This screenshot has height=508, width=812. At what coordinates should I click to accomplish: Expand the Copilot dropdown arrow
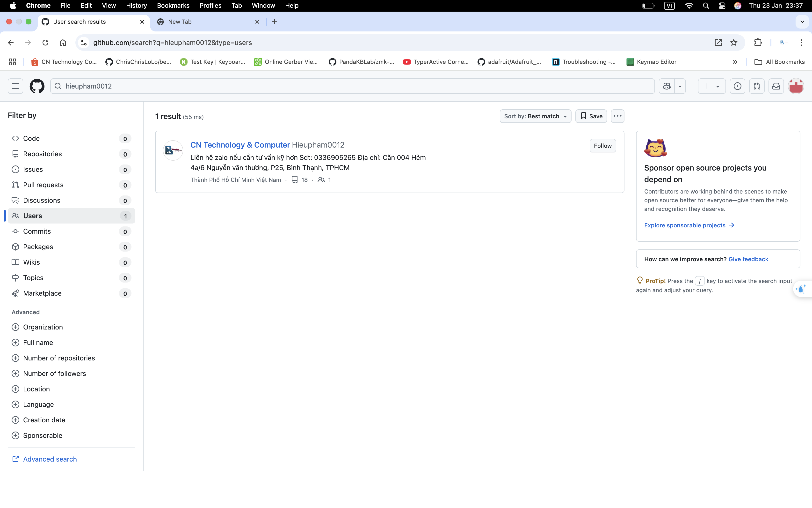(x=680, y=86)
